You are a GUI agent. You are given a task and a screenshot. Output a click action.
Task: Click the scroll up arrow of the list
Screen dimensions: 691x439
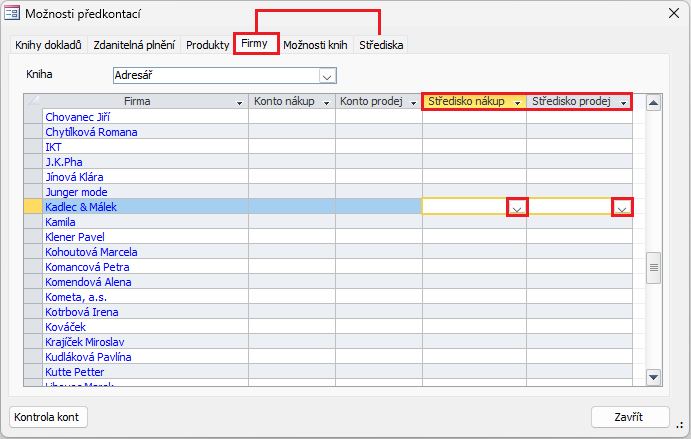point(654,102)
